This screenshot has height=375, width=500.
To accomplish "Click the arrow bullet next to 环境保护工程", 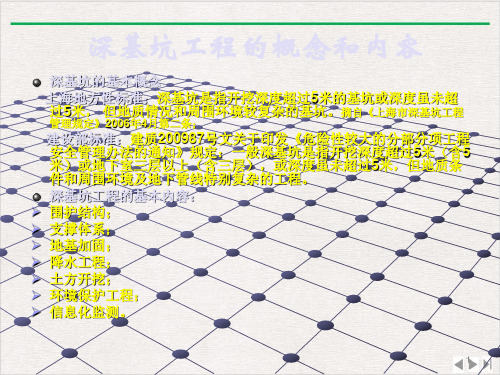I will (x=36, y=295).
